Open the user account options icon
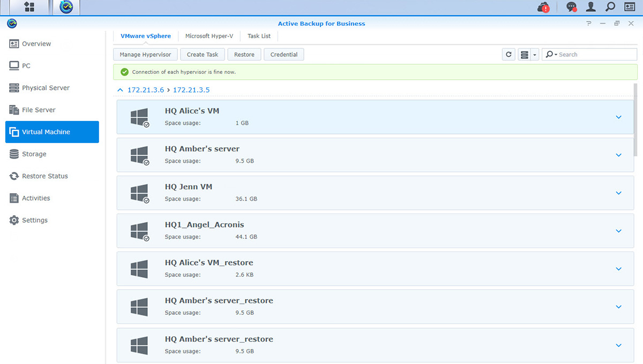The height and width of the screenshot is (364, 643). click(x=590, y=7)
